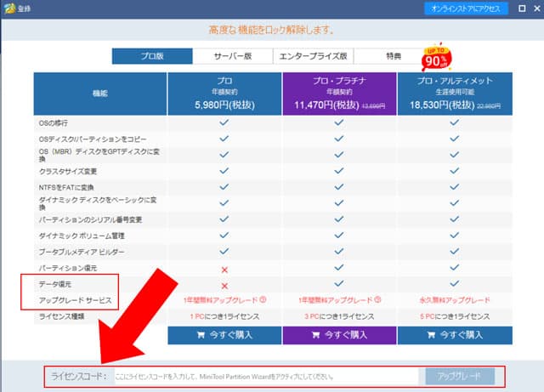Image resolution: width=544 pixels, height=392 pixels.
Task: Close the registration window
Action: tap(537, 9)
